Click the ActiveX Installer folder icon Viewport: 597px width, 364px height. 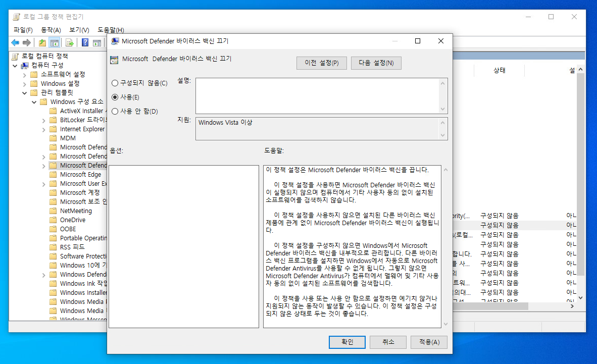coord(54,111)
